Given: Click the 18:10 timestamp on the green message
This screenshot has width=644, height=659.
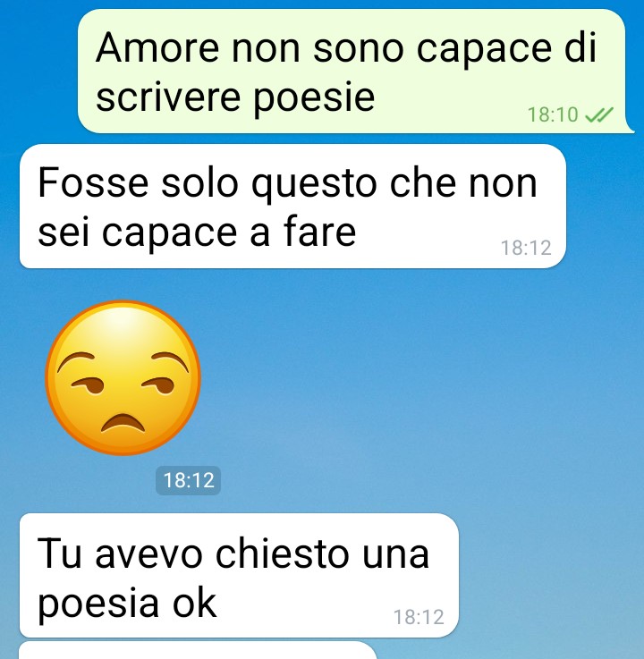Looking at the screenshot, I should point(553,114).
